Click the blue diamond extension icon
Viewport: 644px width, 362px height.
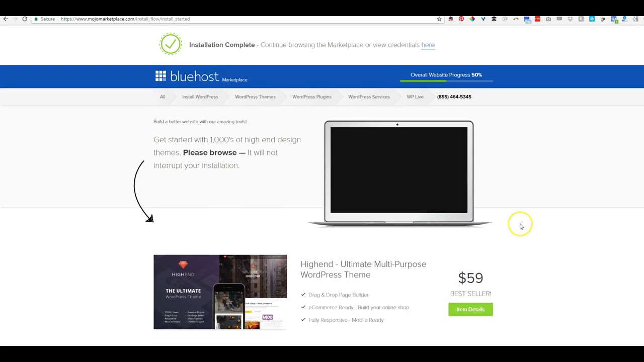(592, 19)
